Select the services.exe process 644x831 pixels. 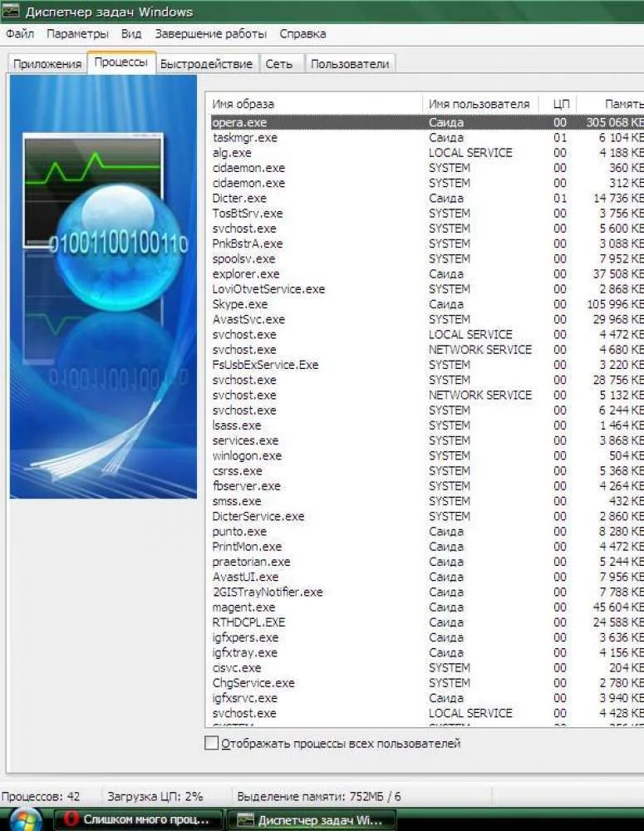tap(427, 441)
